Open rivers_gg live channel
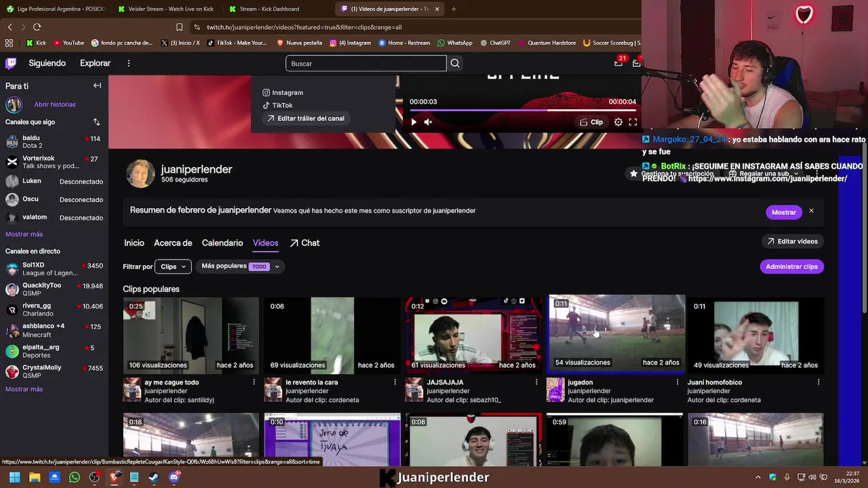The width and height of the screenshot is (868, 488). [x=54, y=310]
